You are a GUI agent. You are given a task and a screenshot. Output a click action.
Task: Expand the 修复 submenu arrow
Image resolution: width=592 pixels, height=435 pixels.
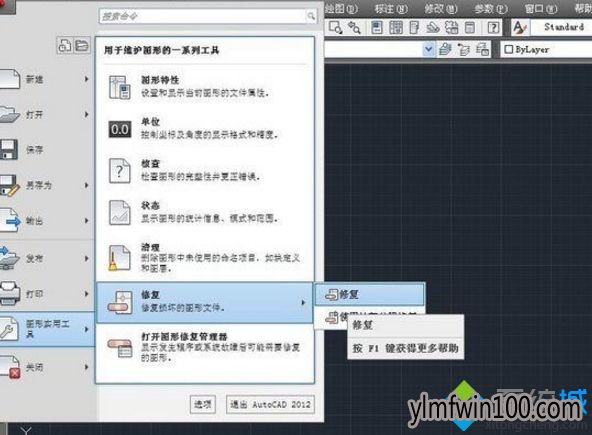(x=303, y=302)
